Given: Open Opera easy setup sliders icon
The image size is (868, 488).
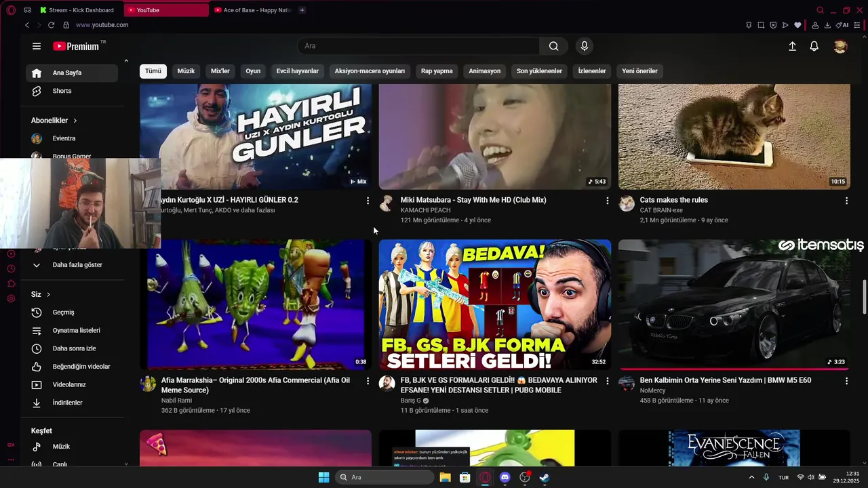Looking at the screenshot, I should coord(858,25).
